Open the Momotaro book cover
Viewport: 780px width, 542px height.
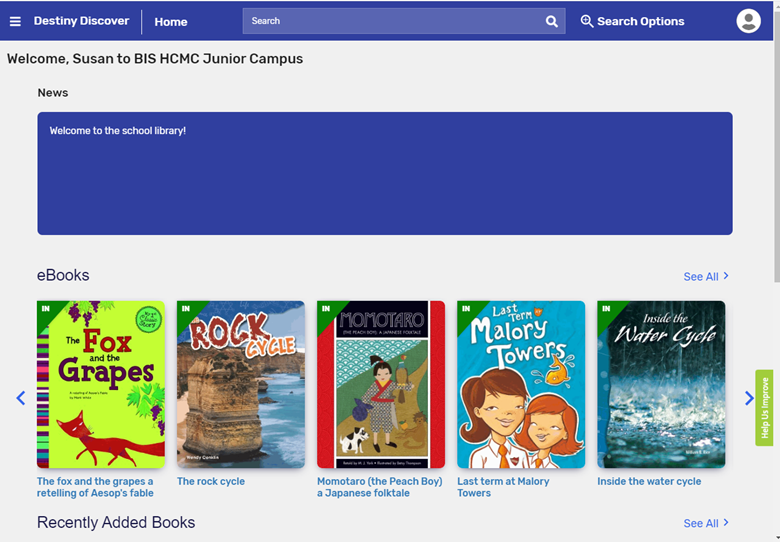click(381, 384)
